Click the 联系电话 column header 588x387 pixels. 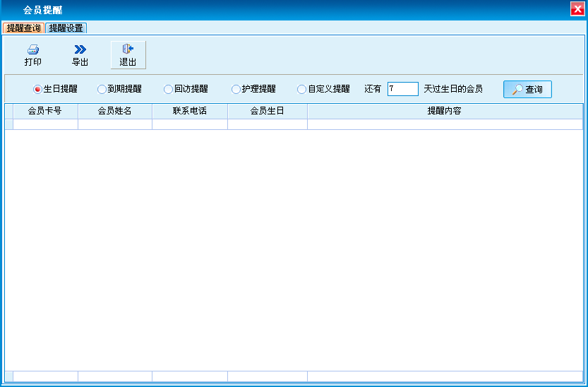click(x=189, y=111)
